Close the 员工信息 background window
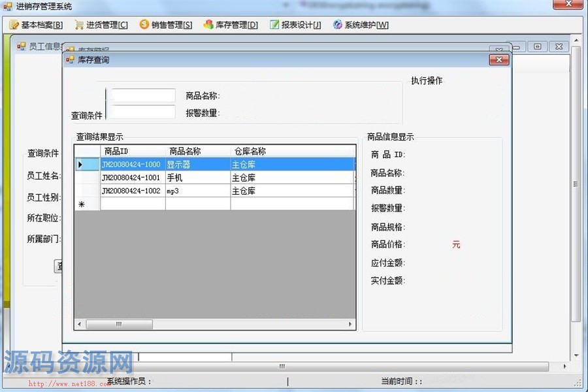Image resolution: width=588 pixels, height=392 pixels. (x=559, y=46)
